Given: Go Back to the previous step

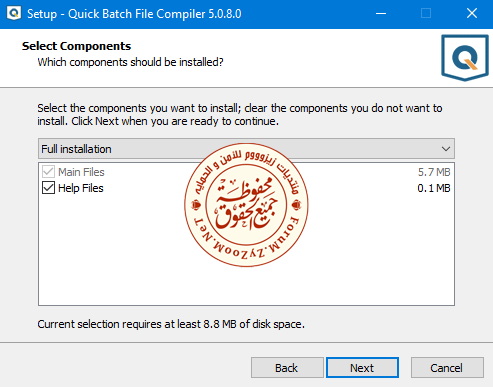Looking at the screenshot, I should 287,368.
